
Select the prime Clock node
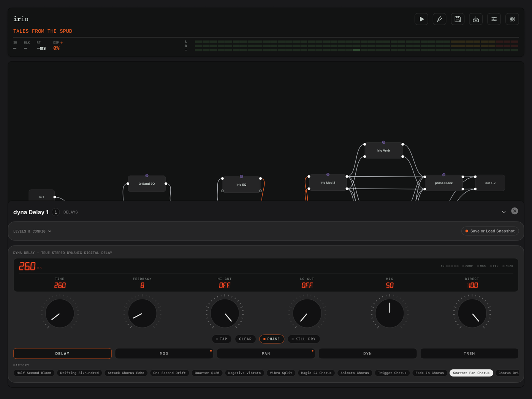[x=443, y=183]
